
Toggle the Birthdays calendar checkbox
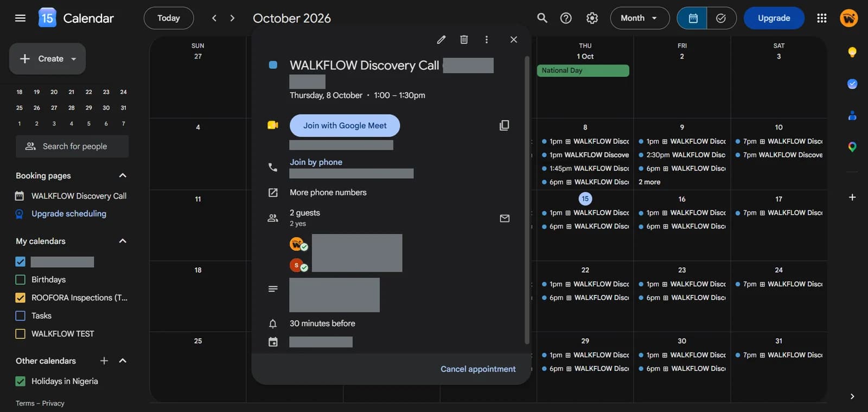tap(21, 280)
